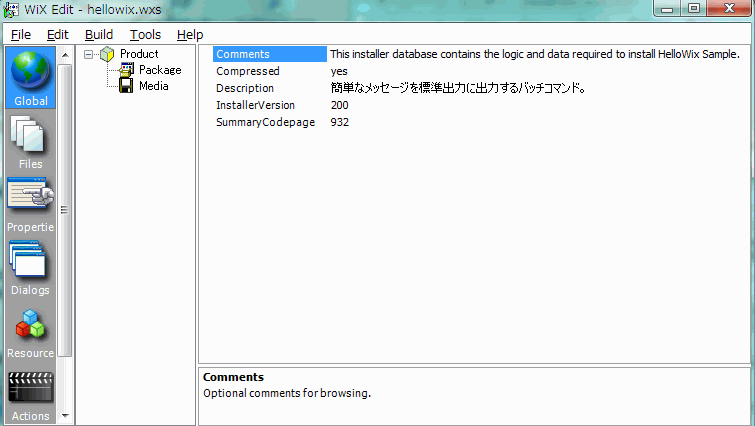Viewport: 755px width, 426px height.
Task: Open the Edit menu
Action: [58, 35]
